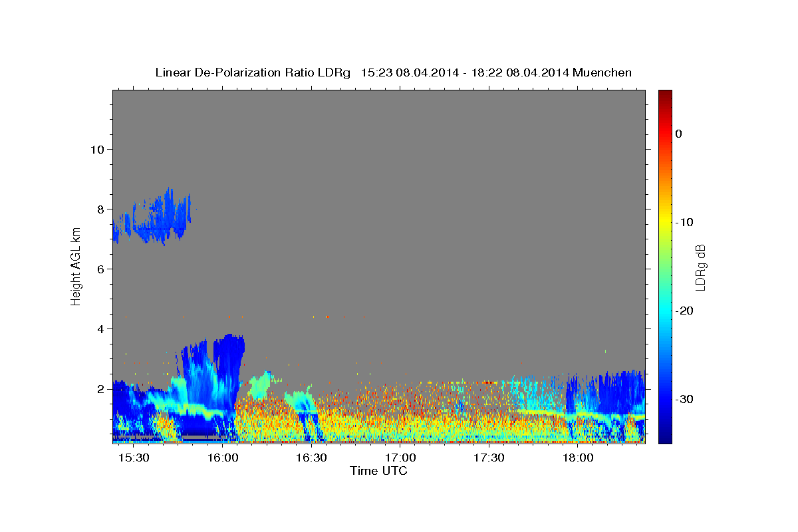Click the 17:00 time tick label

[400, 458]
